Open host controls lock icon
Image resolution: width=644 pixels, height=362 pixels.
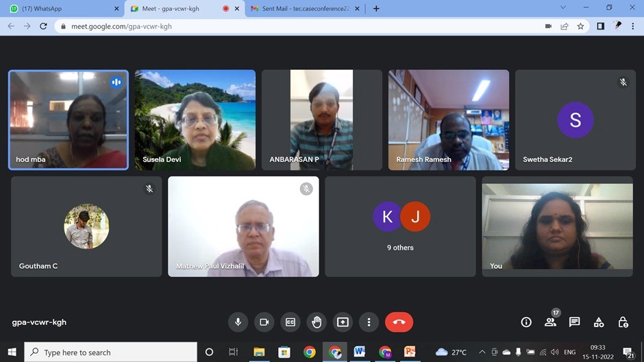(x=623, y=322)
